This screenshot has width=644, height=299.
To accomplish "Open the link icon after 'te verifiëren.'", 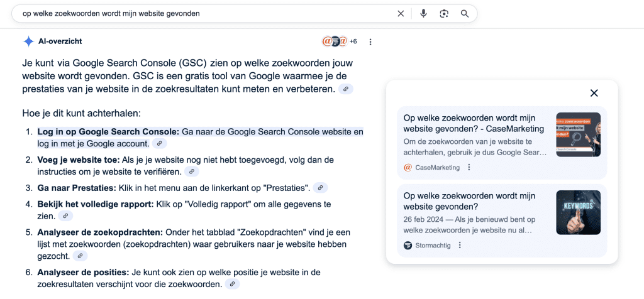I will tap(192, 172).
